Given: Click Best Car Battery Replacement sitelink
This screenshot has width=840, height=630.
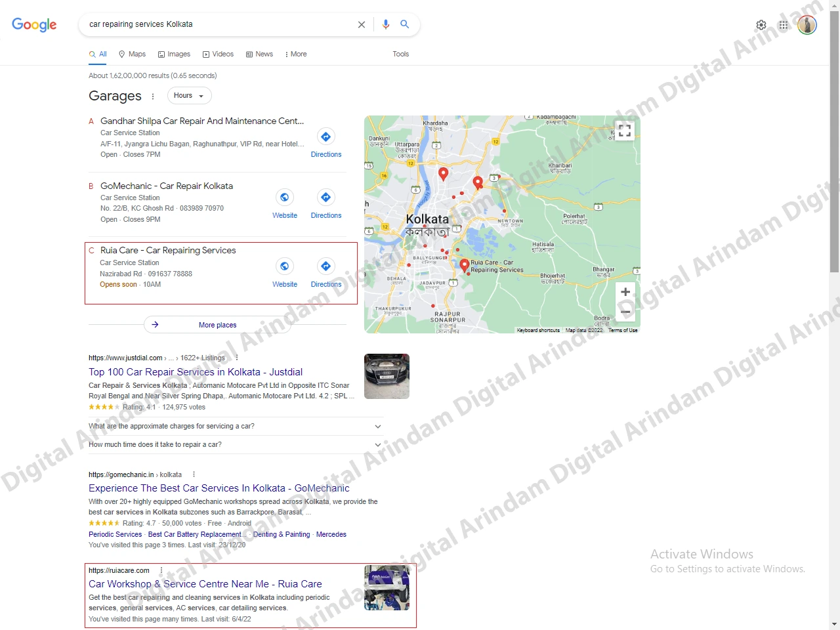Looking at the screenshot, I should 197,535.
